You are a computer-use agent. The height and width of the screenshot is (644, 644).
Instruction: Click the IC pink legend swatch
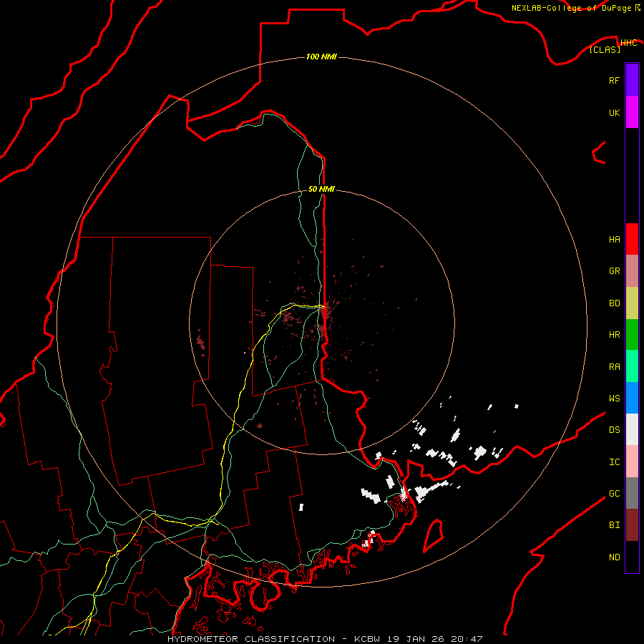(x=632, y=462)
